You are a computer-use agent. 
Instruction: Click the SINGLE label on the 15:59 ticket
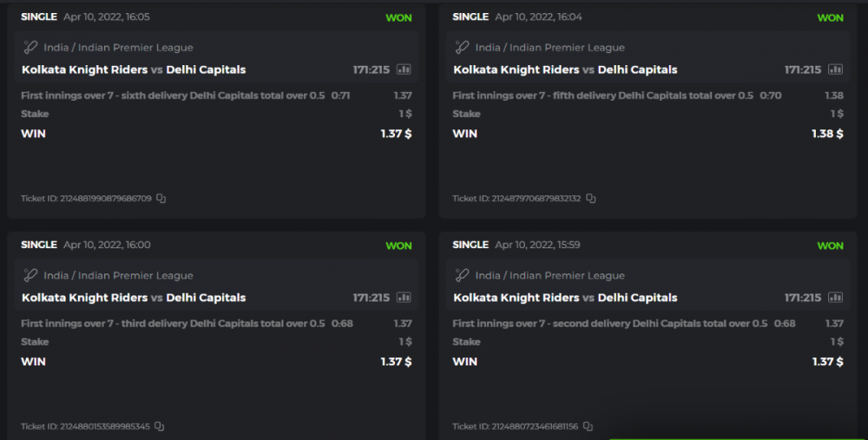[470, 246]
